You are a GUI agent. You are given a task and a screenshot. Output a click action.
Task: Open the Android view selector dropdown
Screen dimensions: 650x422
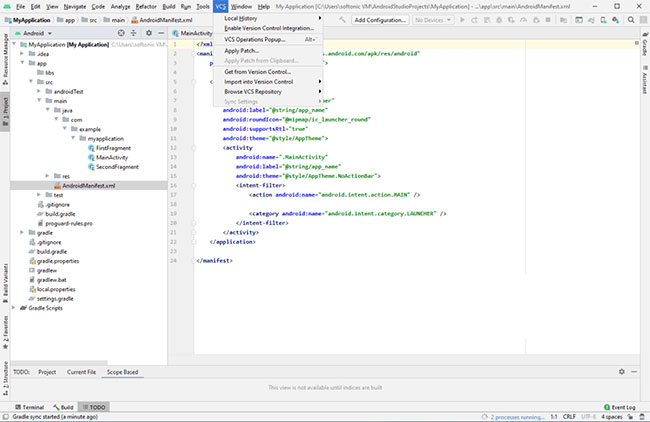click(34, 33)
